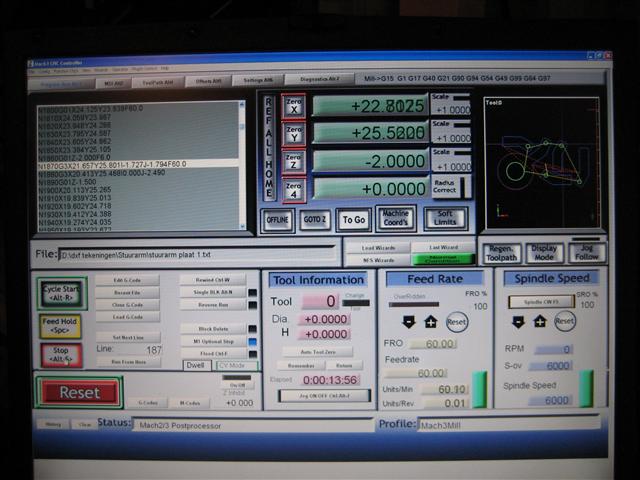The width and height of the screenshot is (640, 480).
Task: Click the big red Reset button
Action: [x=79, y=392]
